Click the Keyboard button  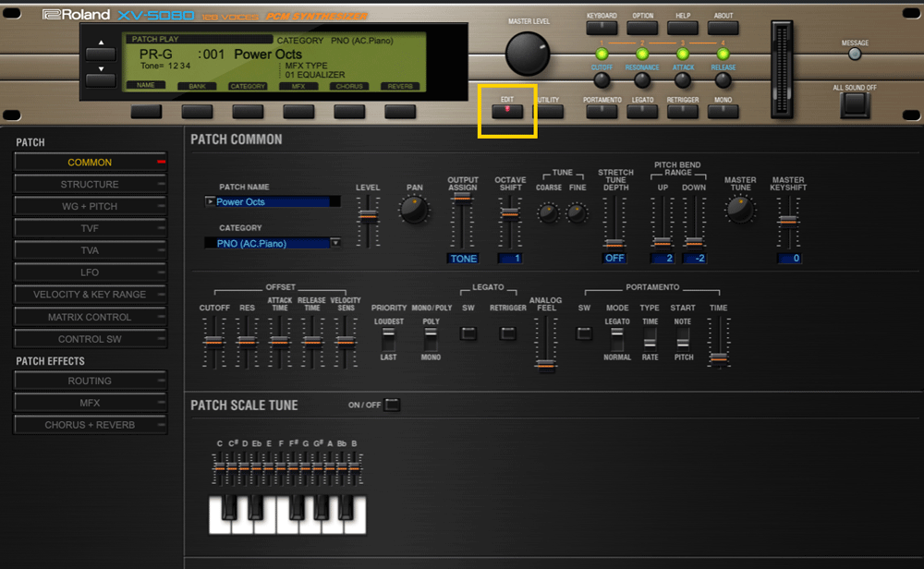tap(602, 27)
